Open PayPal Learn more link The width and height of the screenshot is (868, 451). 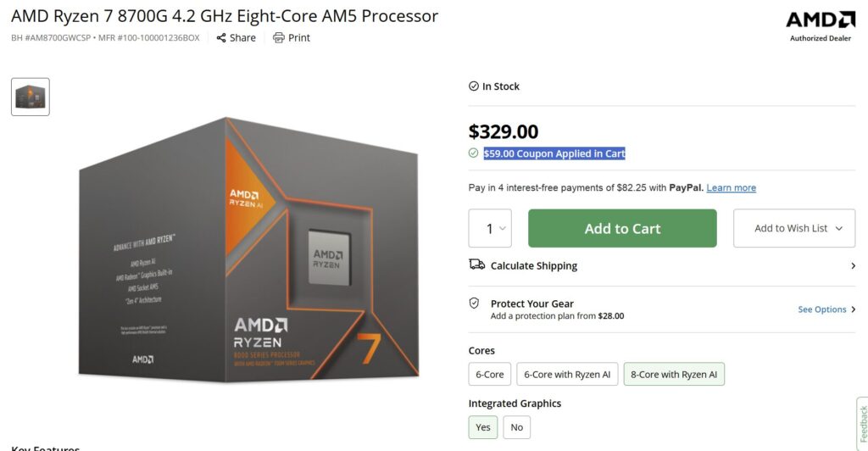click(x=731, y=187)
